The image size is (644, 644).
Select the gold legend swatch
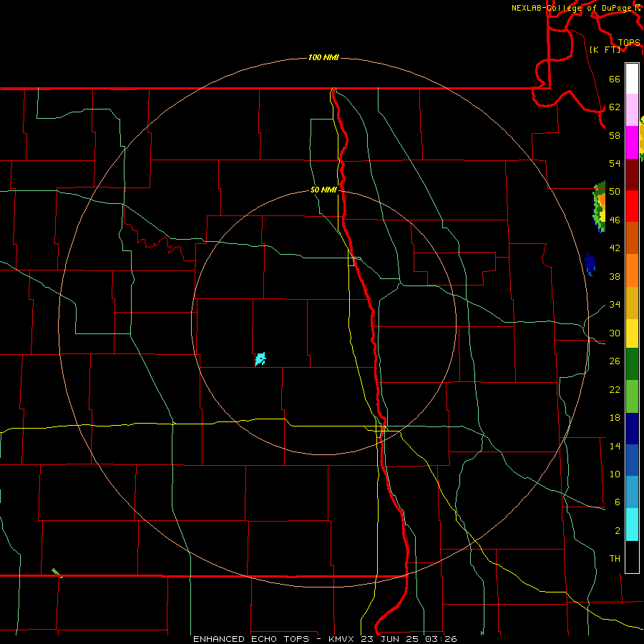pos(632,303)
